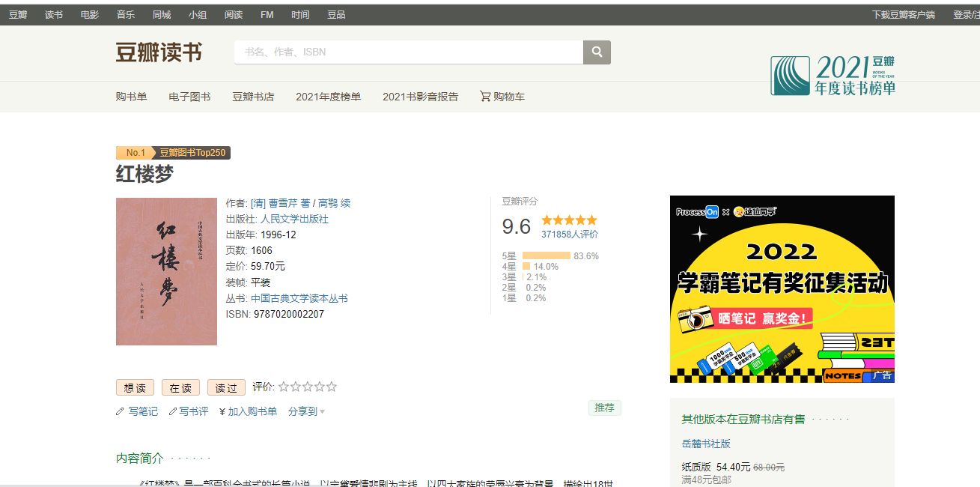This screenshot has width=980, height=487.
Task: Open the 371858人评价 ratings link
Action: coord(570,235)
